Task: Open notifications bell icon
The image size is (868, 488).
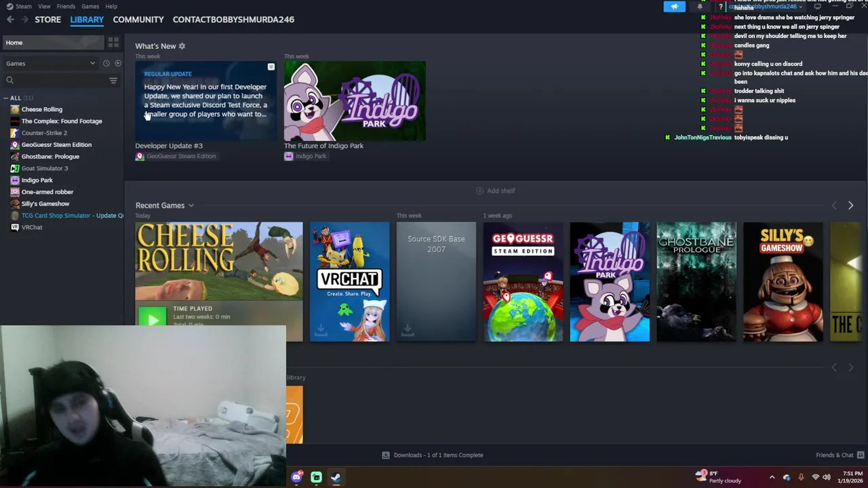Action: 700,7
